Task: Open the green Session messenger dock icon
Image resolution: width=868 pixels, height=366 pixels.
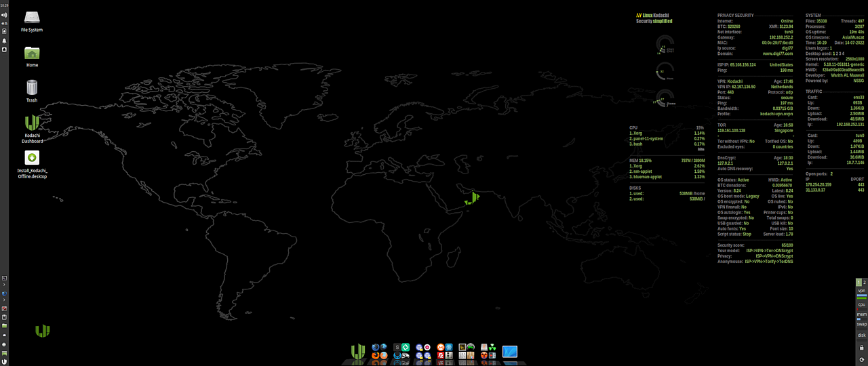Action: (406, 347)
